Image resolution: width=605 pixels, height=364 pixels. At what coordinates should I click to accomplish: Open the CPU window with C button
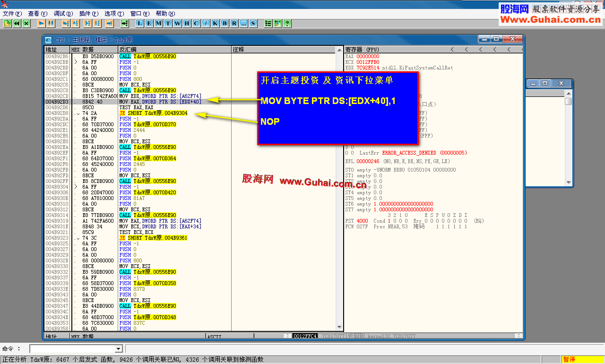[197, 23]
